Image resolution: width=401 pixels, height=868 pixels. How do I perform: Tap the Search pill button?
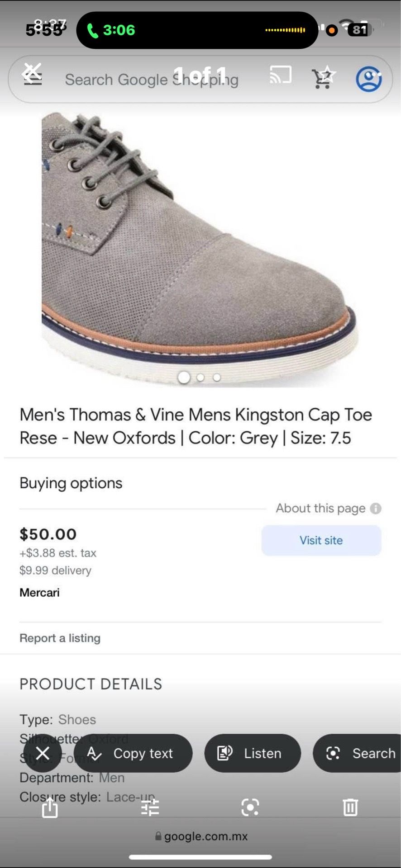[x=357, y=753]
